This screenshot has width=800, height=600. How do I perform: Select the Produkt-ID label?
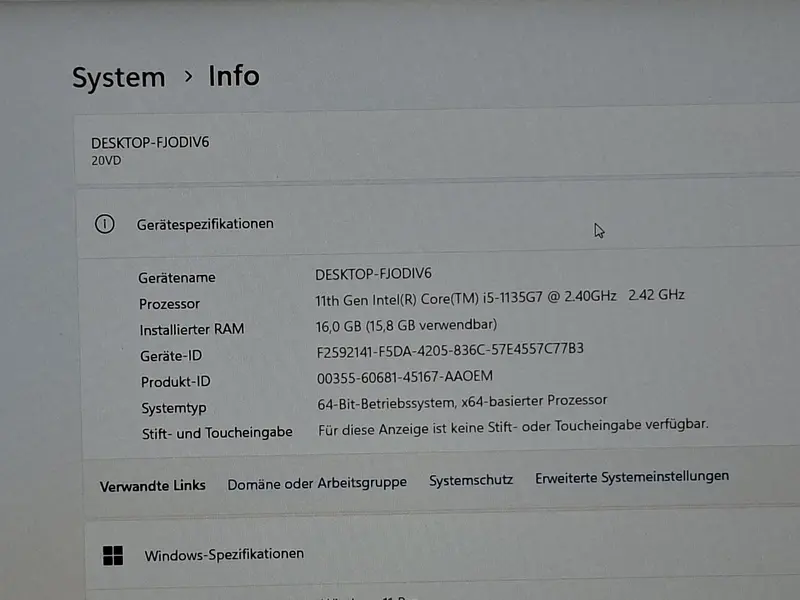pos(176,382)
